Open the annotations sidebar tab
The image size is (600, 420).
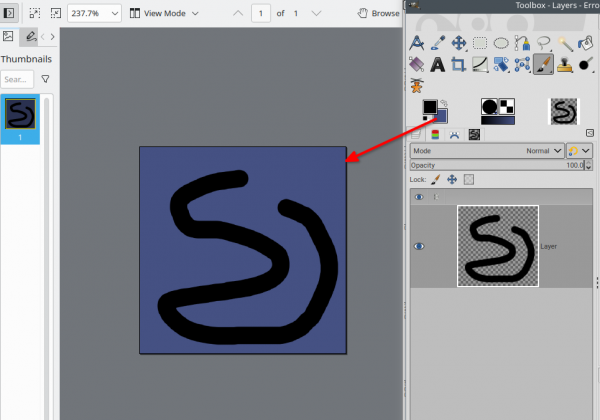point(30,37)
